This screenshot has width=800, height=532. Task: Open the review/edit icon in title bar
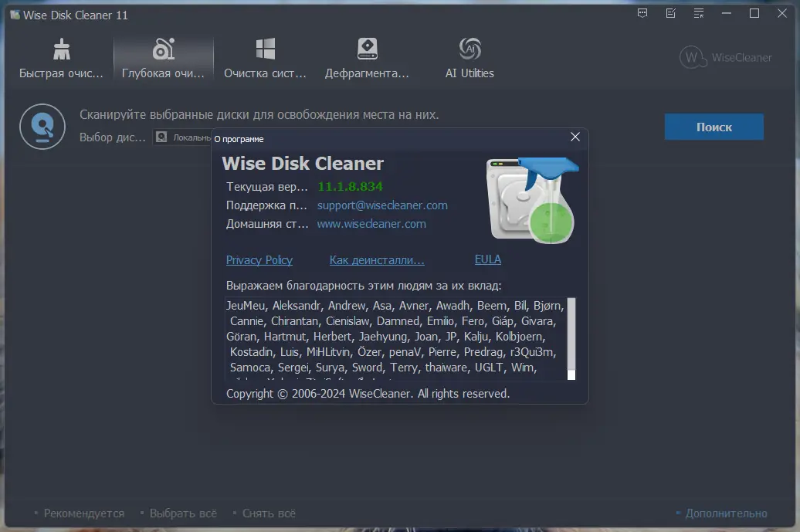point(669,13)
